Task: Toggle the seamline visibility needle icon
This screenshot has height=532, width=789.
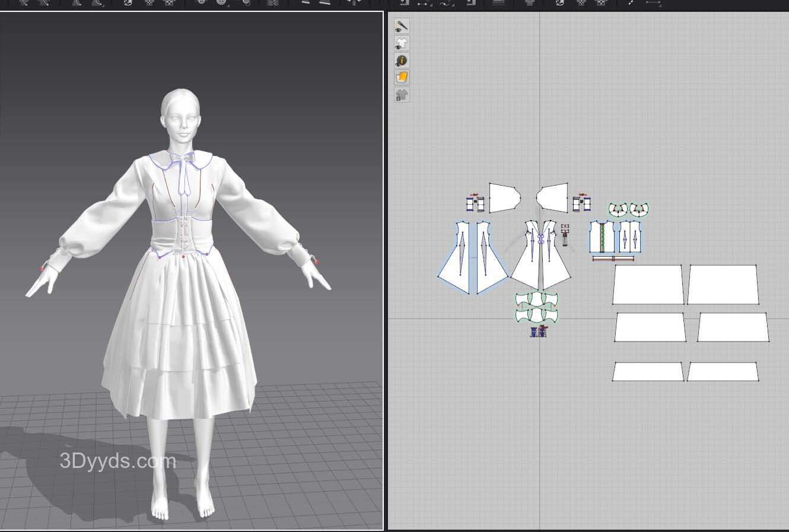Action: pyautogui.click(x=402, y=26)
